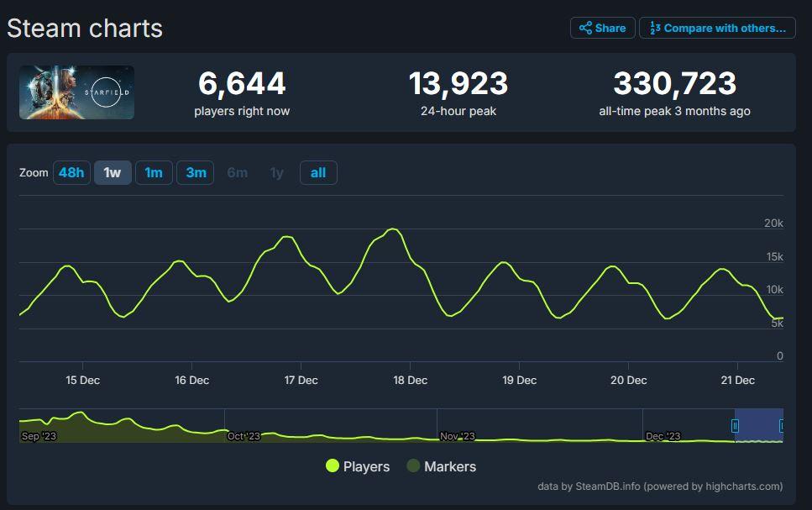Click the 17 Dec peak on chart line
The height and width of the screenshot is (510, 812).
[286, 237]
